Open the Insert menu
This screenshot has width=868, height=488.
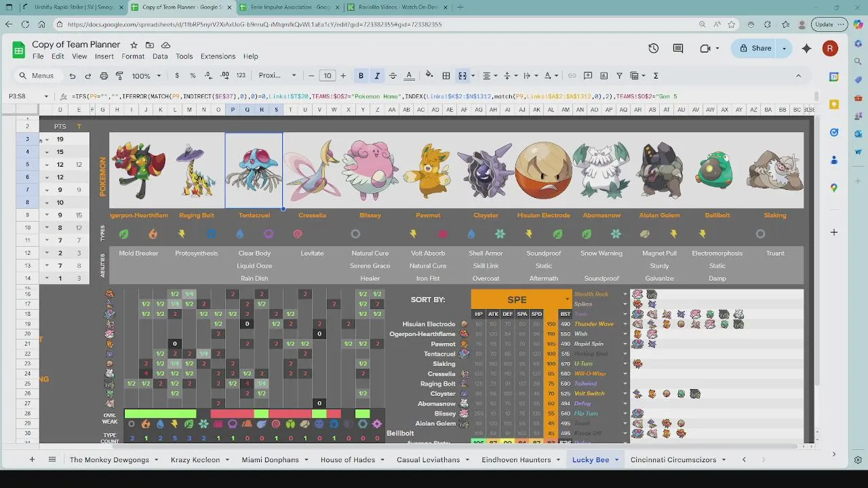[104, 56]
